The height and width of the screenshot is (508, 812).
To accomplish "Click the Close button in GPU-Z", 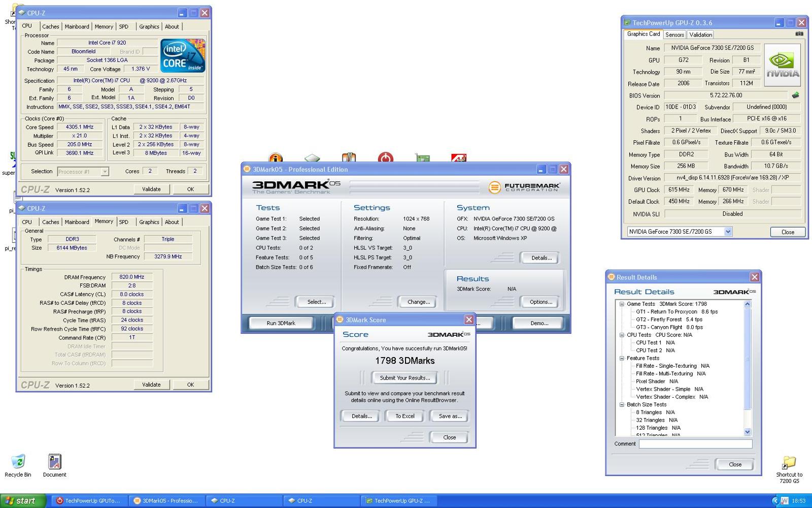I will click(x=788, y=232).
